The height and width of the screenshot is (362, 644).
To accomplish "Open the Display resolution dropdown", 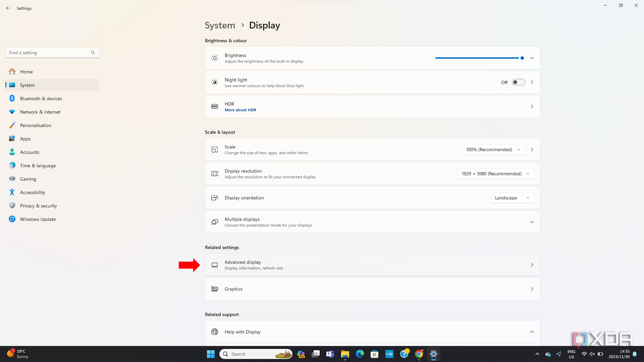I will (496, 174).
